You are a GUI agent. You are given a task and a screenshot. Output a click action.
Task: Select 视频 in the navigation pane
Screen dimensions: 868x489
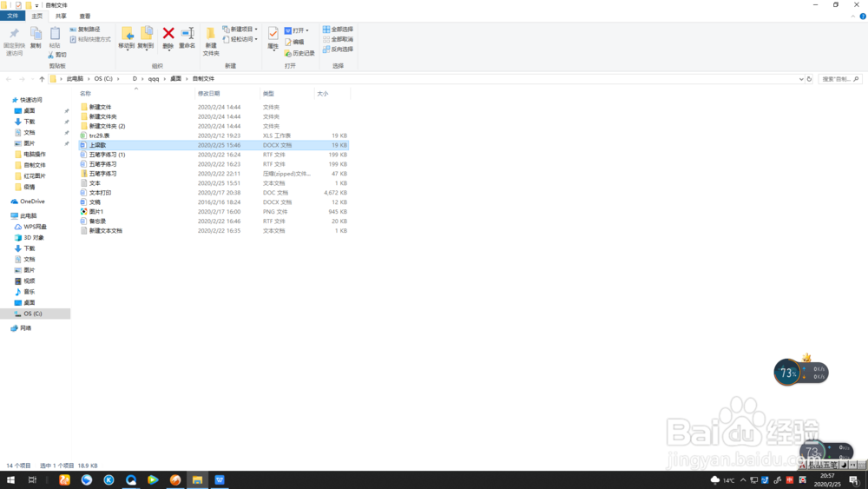29,281
